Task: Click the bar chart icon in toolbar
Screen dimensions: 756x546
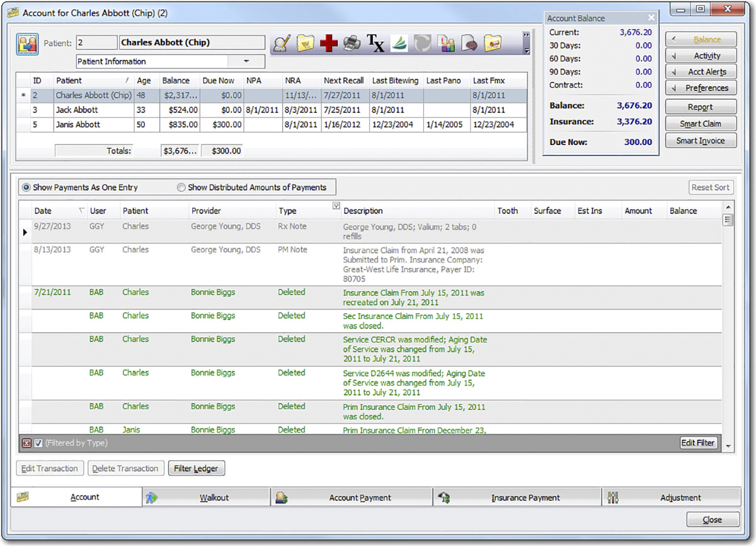Action: point(447,43)
